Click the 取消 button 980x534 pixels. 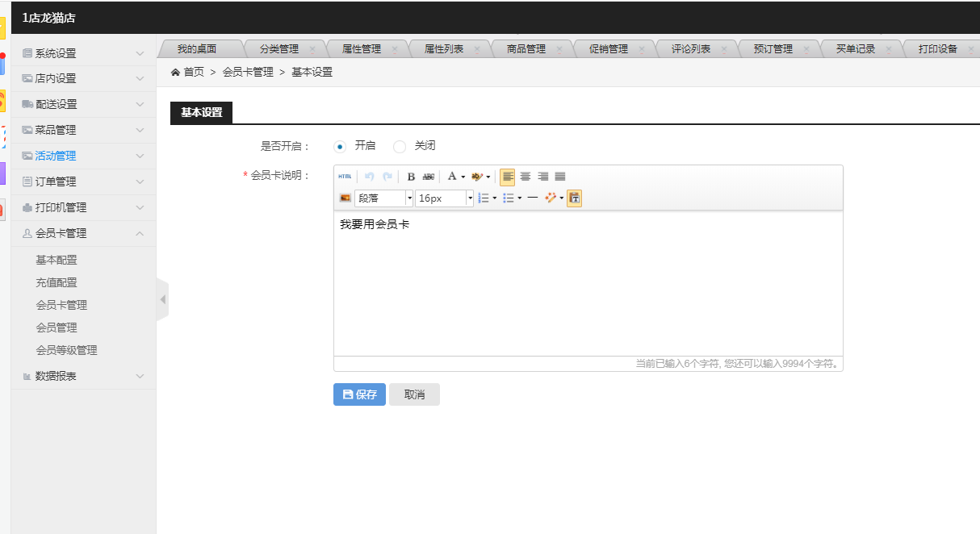[x=414, y=394]
